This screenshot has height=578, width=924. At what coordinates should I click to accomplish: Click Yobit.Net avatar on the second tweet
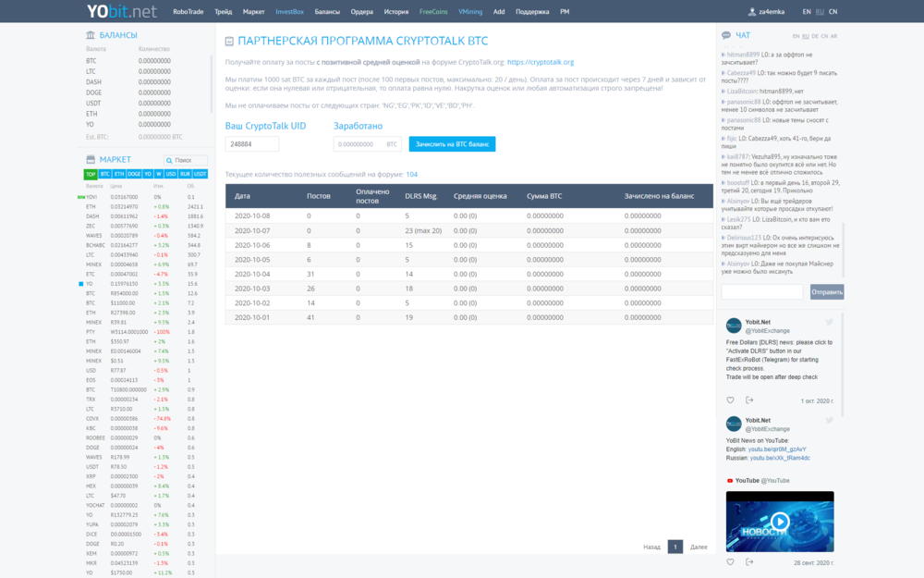734,424
